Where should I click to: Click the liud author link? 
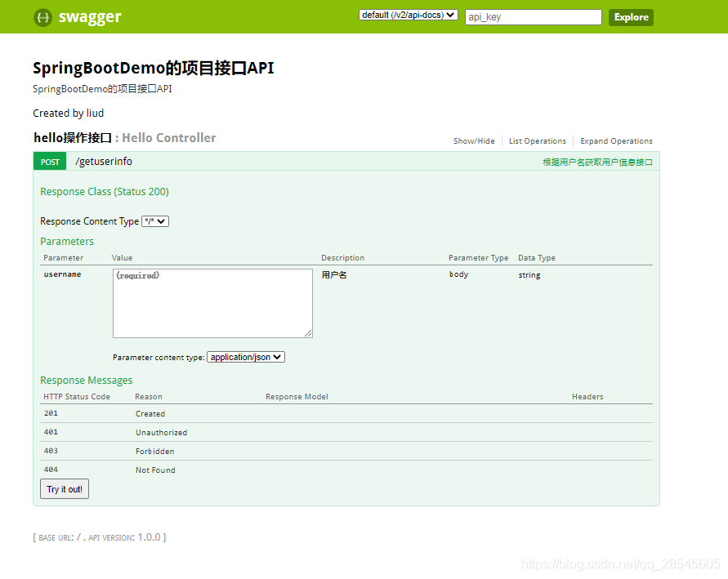(96, 113)
